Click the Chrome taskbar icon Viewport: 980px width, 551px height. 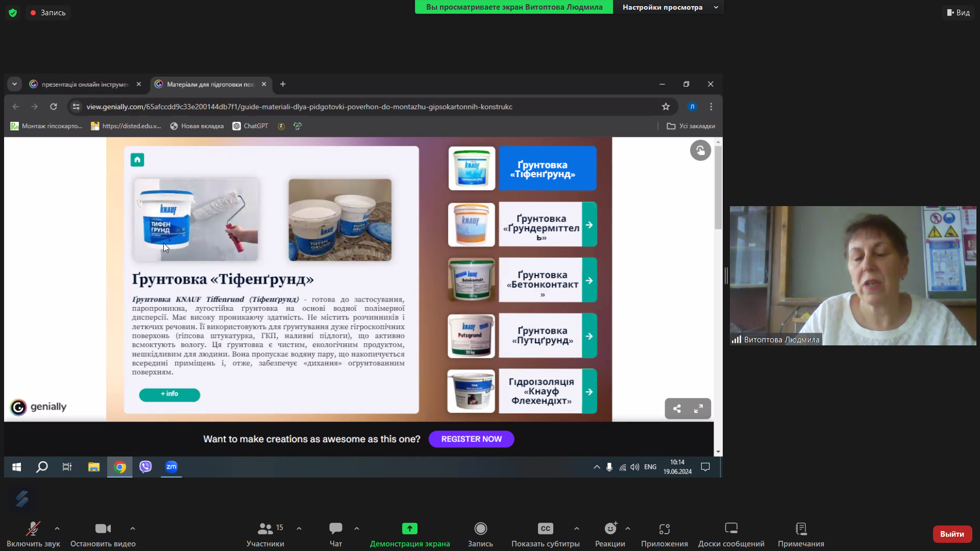point(120,467)
